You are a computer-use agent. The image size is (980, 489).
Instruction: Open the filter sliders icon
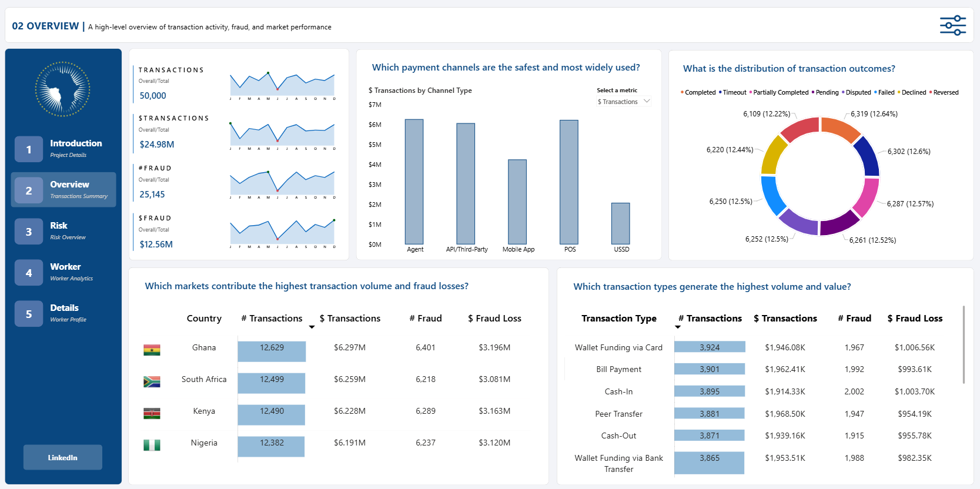[952, 25]
